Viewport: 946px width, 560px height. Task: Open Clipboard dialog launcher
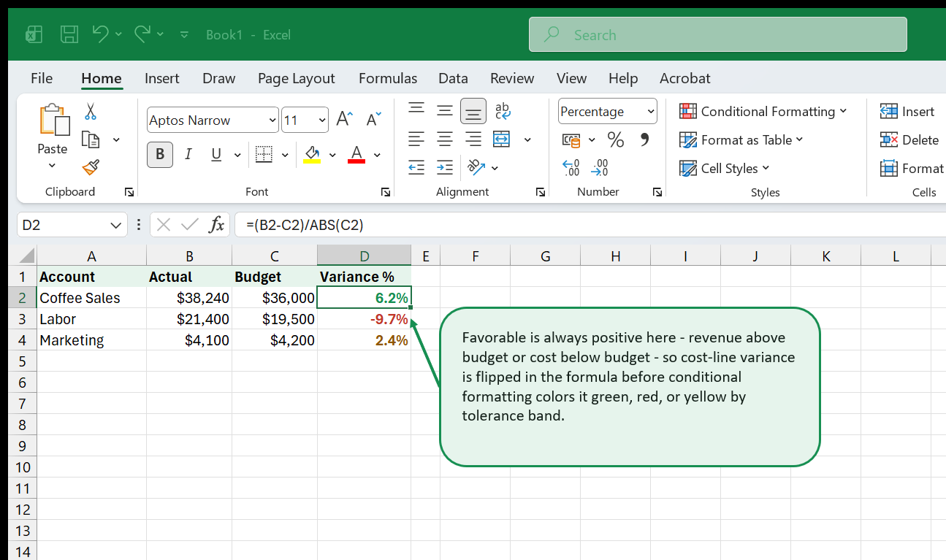point(129,192)
